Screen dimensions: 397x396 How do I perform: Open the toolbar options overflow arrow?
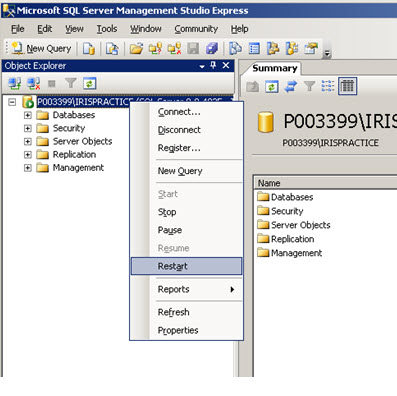(x=327, y=53)
